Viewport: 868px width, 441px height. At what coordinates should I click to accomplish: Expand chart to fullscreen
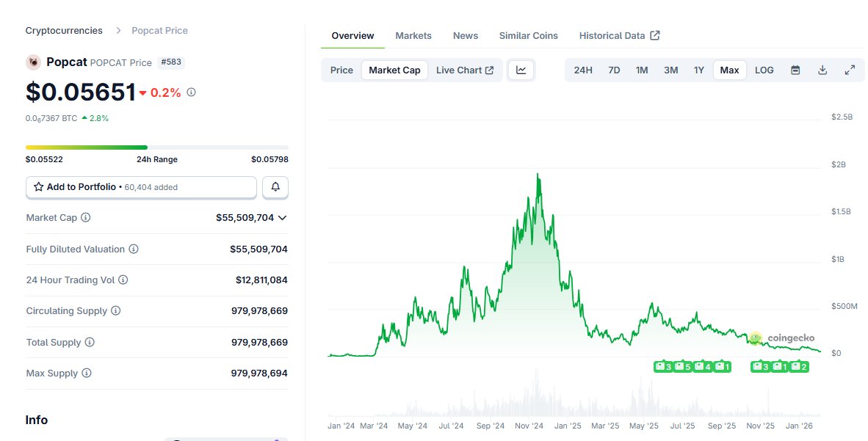(850, 70)
